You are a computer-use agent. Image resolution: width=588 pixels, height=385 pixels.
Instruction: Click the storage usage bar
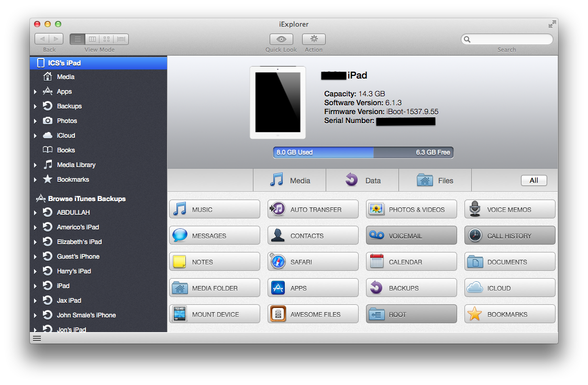tap(363, 152)
